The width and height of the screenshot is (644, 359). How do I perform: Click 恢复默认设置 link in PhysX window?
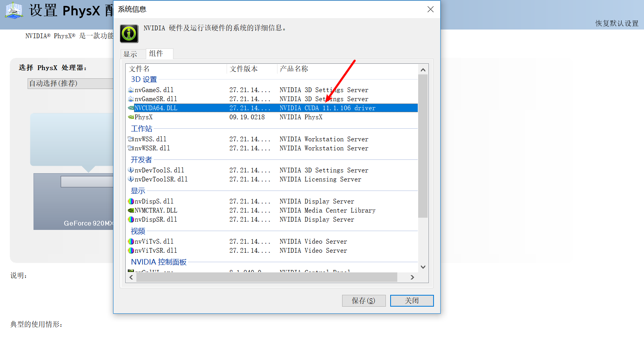click(617, 23)
